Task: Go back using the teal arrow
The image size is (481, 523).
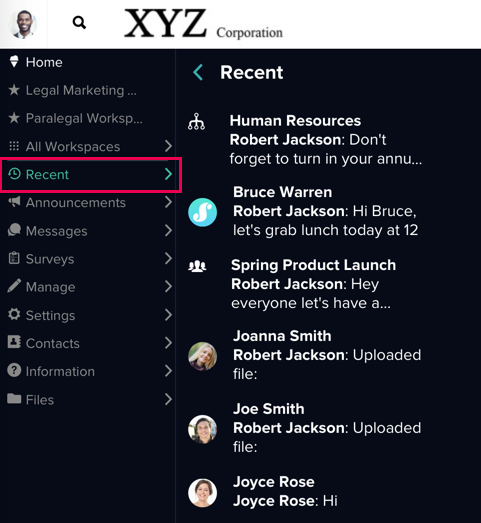Action: (198, 72)
